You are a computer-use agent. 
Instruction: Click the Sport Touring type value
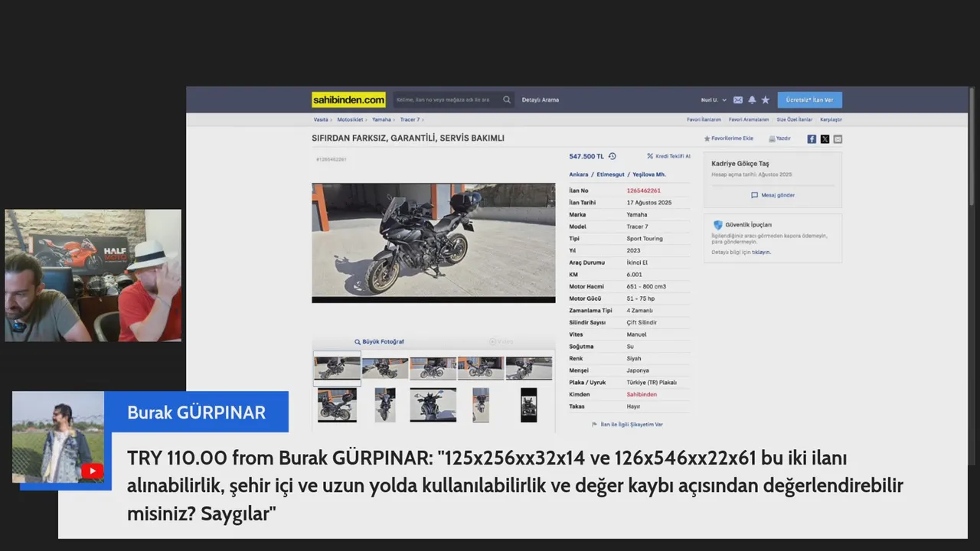click(645, 239)
